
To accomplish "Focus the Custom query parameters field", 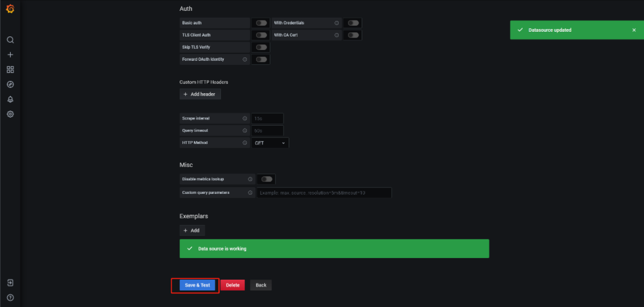I will [x=324, y=193].
